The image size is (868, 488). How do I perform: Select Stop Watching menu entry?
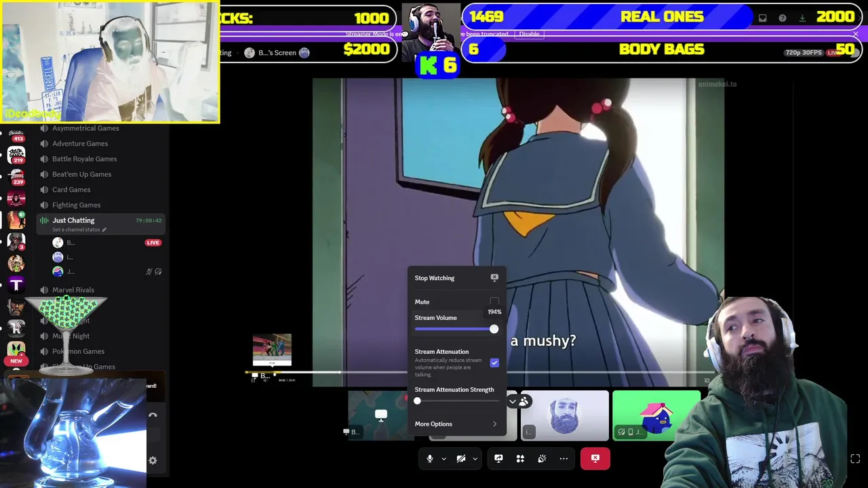pyautogui.click(x=456, y=278)
